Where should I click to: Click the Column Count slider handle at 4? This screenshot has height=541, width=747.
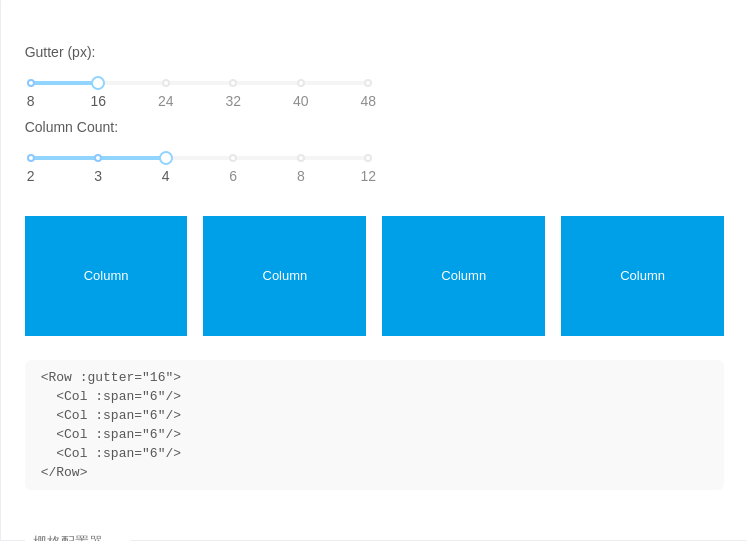[166, 158]
